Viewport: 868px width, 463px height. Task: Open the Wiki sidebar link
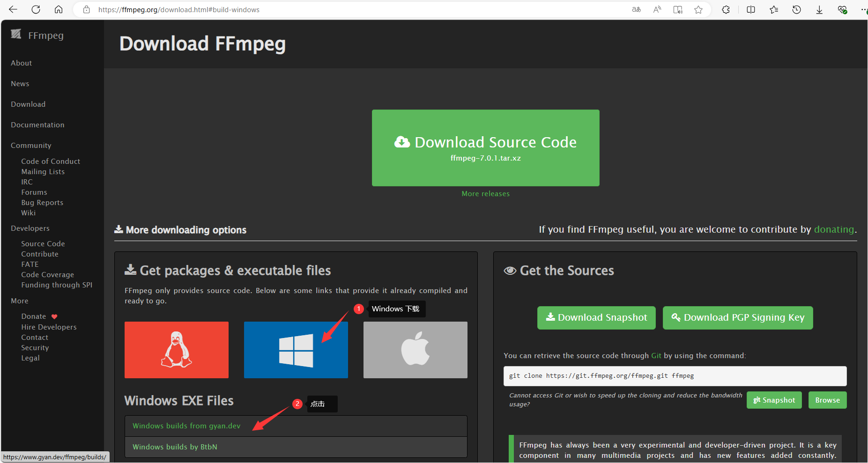point(29,213)
